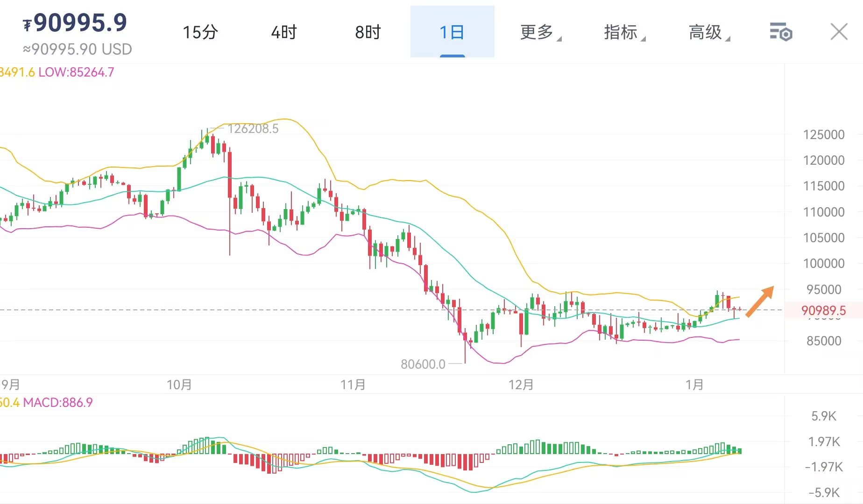This screenshot has height=504, width=863.
Task: Click the 80600.0 low price marker
Action: (423, 364)
